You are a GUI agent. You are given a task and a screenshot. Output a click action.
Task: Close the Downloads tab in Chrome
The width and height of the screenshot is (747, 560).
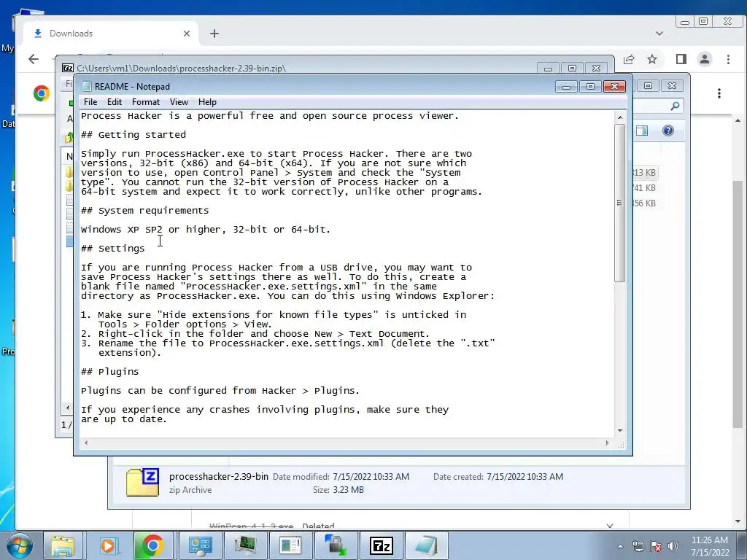pyautogui.click(x=187, y=34)
